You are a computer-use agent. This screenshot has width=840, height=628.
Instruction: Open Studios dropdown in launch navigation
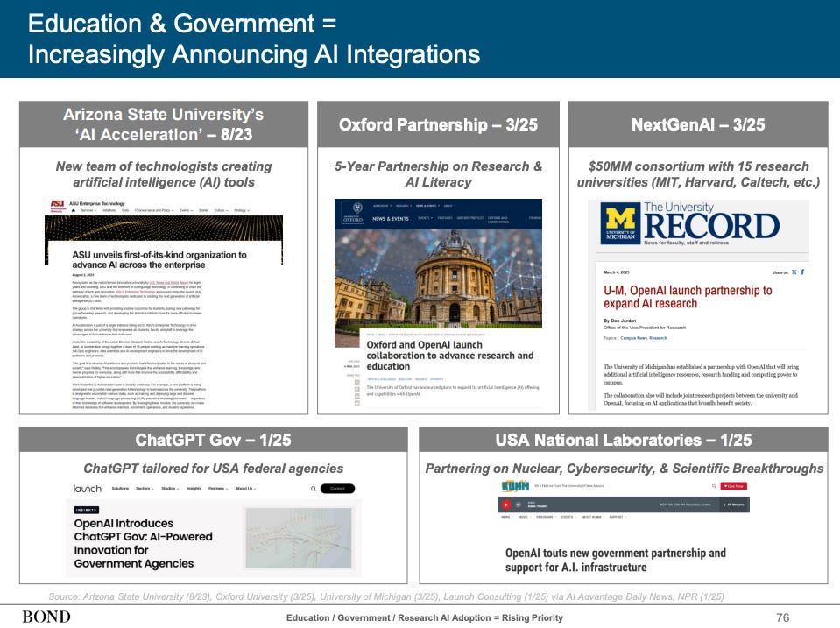[x=170, y=489]
